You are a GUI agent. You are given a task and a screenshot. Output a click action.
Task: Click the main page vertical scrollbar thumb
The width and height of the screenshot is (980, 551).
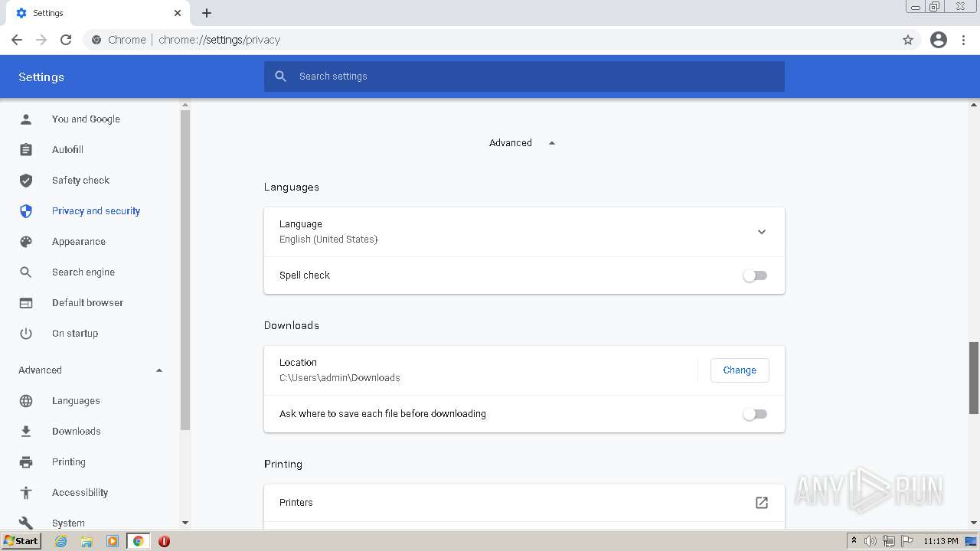coord(974,378)
